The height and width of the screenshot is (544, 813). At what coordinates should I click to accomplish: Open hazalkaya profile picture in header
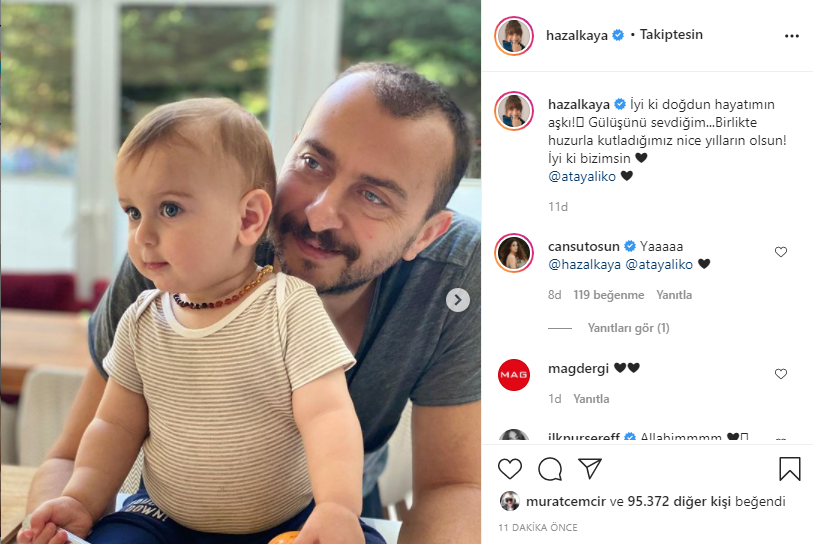(514, 36)
